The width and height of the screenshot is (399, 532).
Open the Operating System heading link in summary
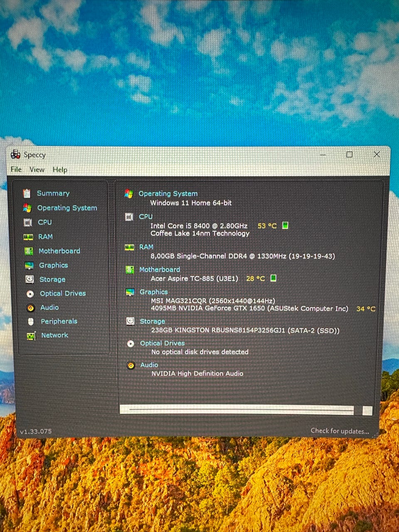168,194
